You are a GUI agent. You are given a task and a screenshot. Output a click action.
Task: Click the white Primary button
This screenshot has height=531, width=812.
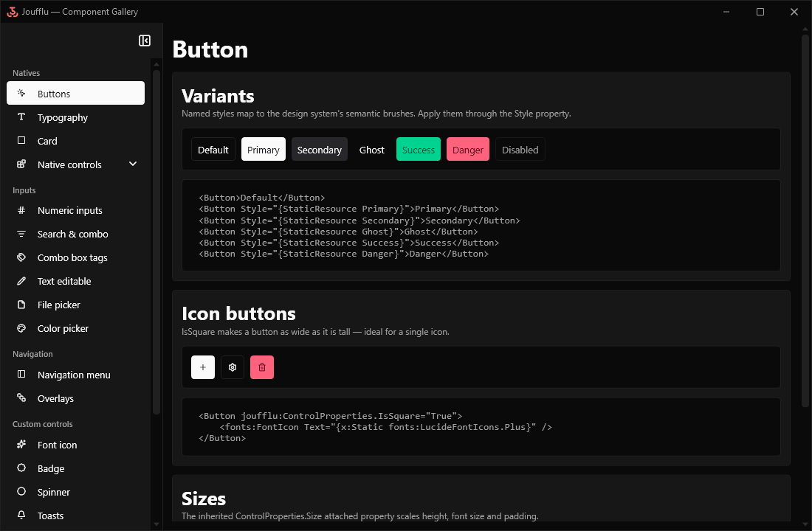coord(263,149)
